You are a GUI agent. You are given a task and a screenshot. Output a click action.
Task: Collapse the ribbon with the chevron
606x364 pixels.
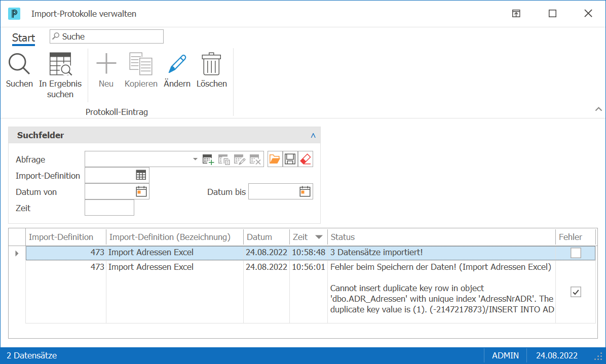coord(598,109)
